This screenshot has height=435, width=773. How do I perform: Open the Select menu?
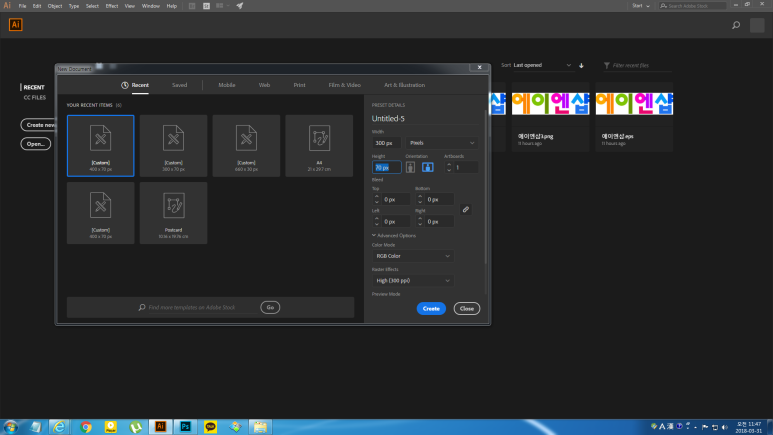tap(92, 6)
